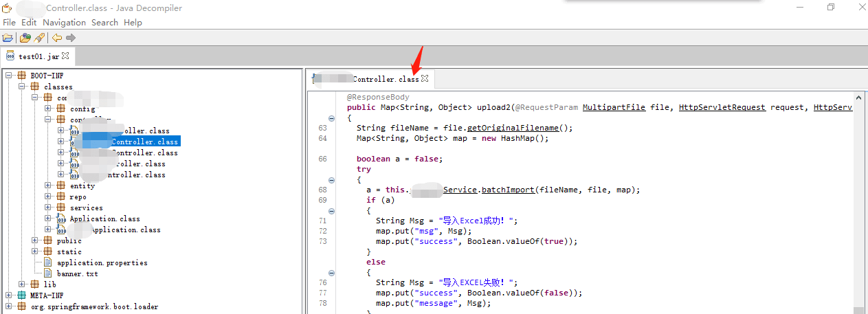Click the Forward arrow toolbar icon
Image resolution: width=868 pixels, height=314 pixels.
[71, 38]
